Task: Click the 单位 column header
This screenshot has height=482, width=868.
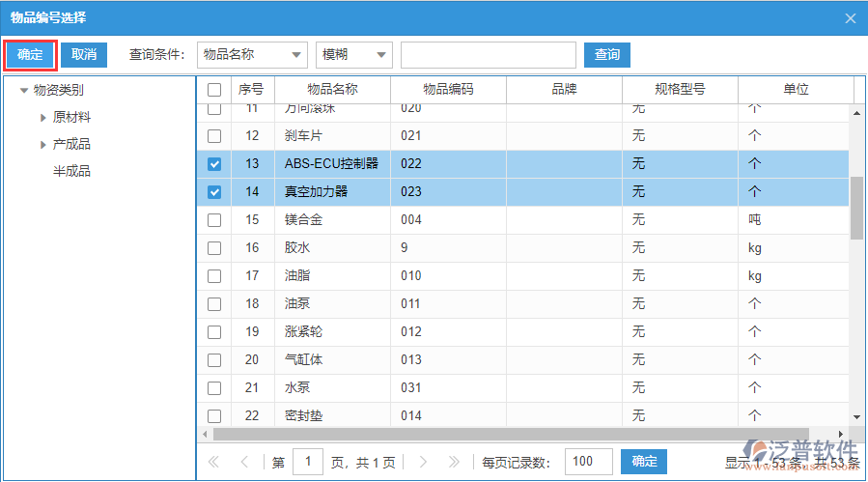Action: point(796,90)
